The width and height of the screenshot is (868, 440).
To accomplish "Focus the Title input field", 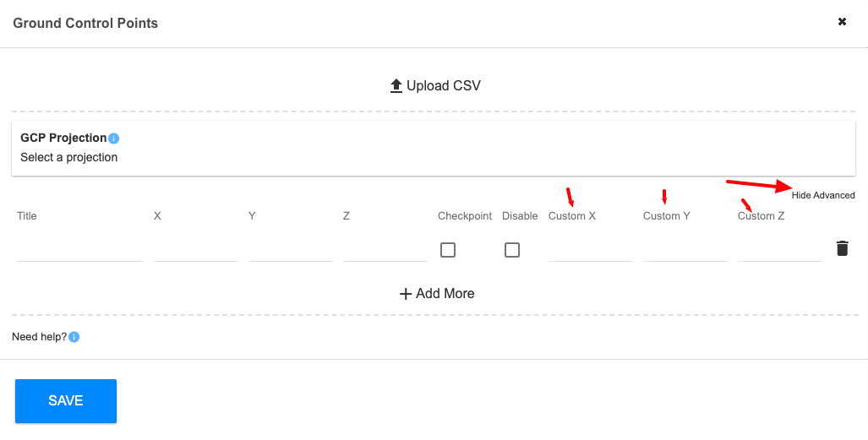I will click(80, 250).
